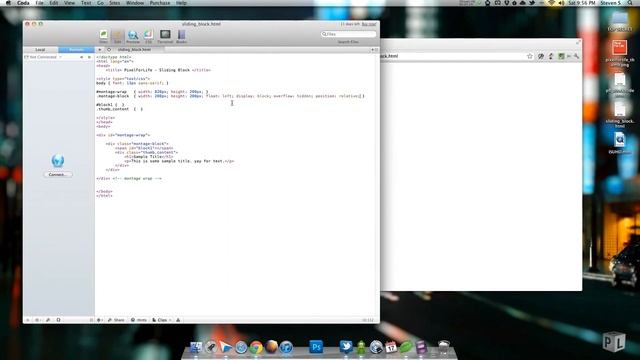The width and height of the screenshot is (640, 360).
Task: Click the title line PixelForLife - Sliding Block
Action: coord(158,70)
